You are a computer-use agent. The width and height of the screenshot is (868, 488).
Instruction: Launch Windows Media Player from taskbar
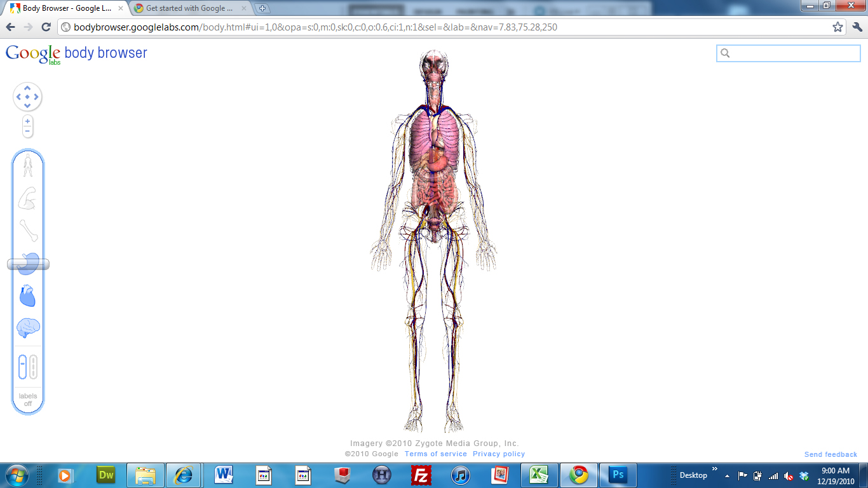pos(65,475)
